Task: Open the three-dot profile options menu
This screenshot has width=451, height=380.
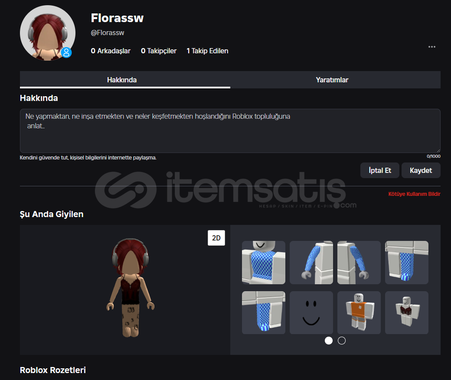Action: [x=432, y=47]
